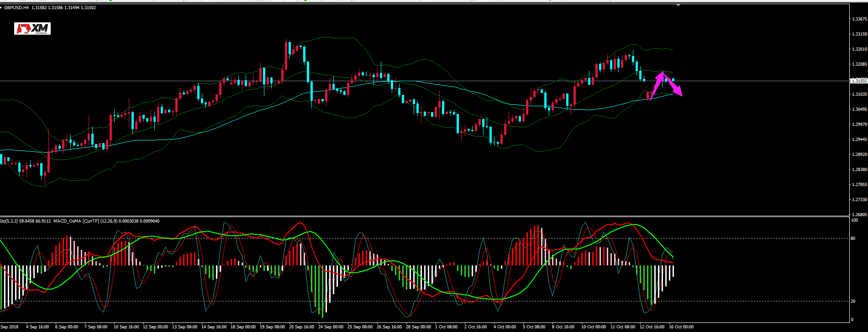Image resolution: width=868 pixels, height=332 pixels.
Task: Click the '25 Sep 08:00' time axis label
Action: tap(360, 327)
